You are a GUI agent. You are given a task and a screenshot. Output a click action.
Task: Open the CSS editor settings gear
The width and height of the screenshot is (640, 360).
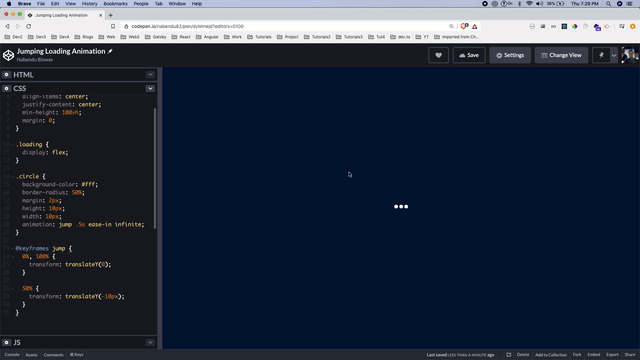[7, 88]
